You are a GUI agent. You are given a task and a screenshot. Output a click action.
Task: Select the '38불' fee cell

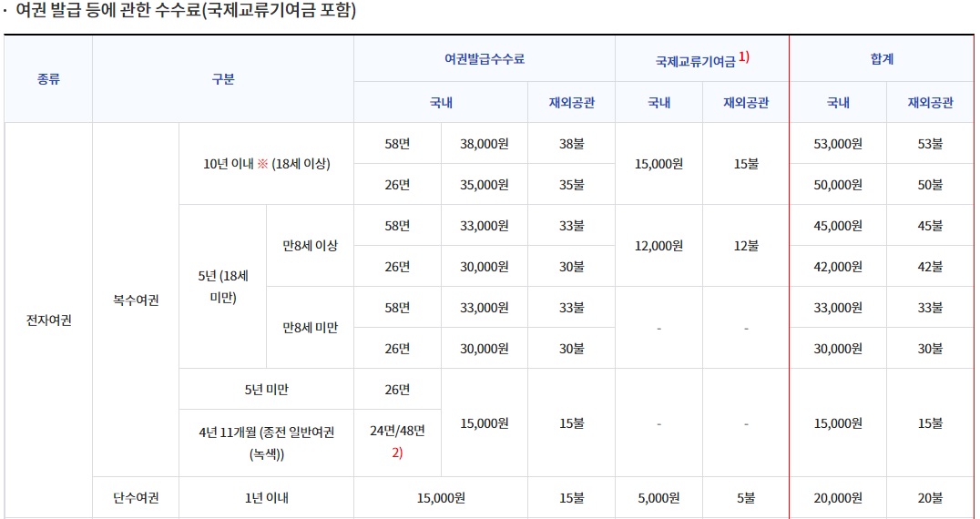click(571, 143)
